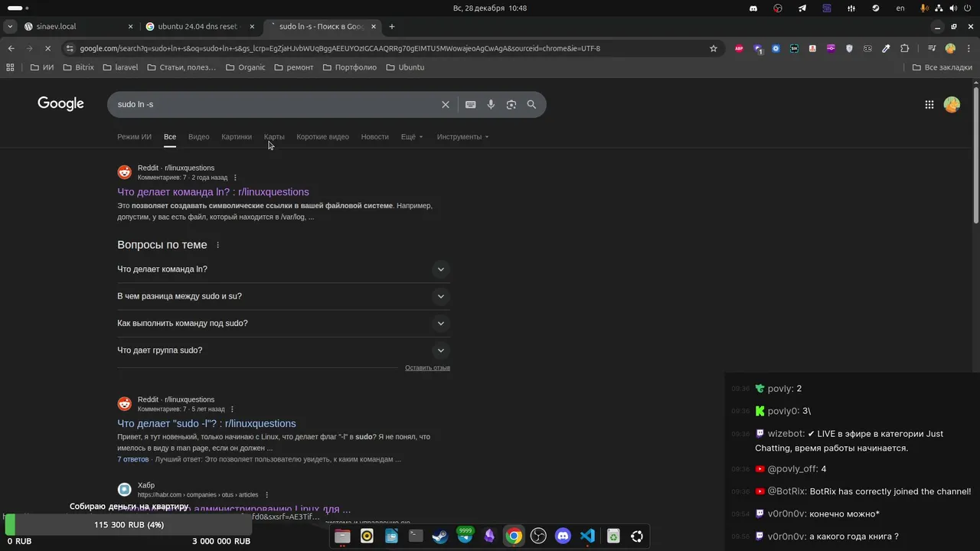Submit search with magnifier icon
The height and width of the screenshot is (551, 980).
pyautogui.click(x=531, y=105)
